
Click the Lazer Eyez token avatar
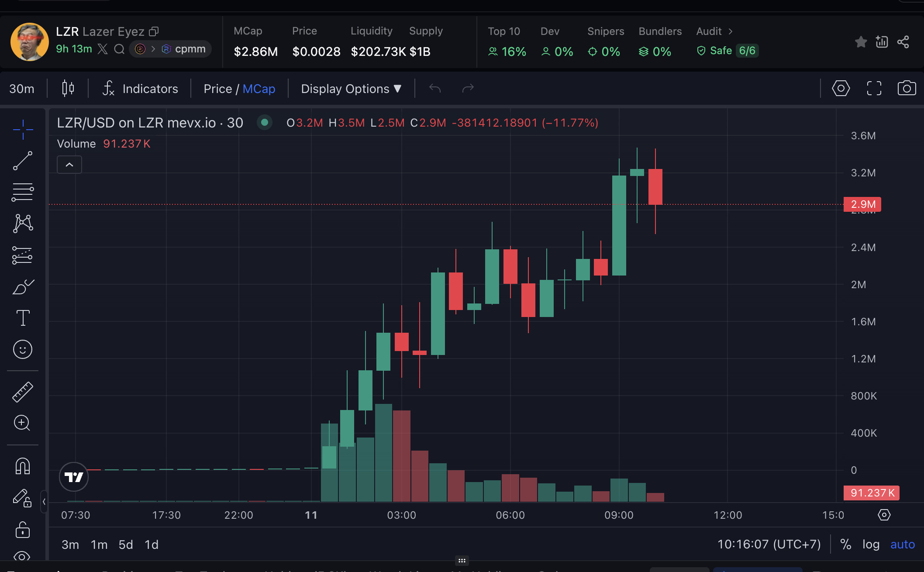pos(30,42)
